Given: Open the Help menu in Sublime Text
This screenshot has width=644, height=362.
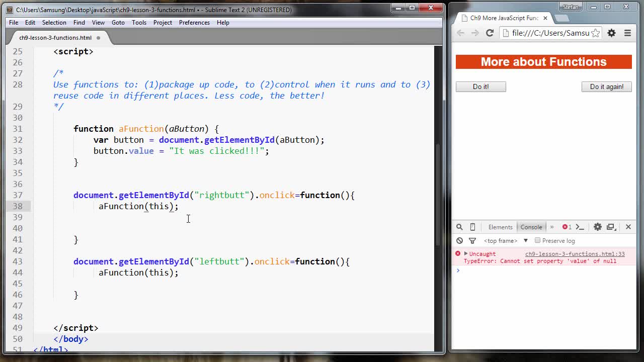Looking at the screenshot, I should [223, 23].
